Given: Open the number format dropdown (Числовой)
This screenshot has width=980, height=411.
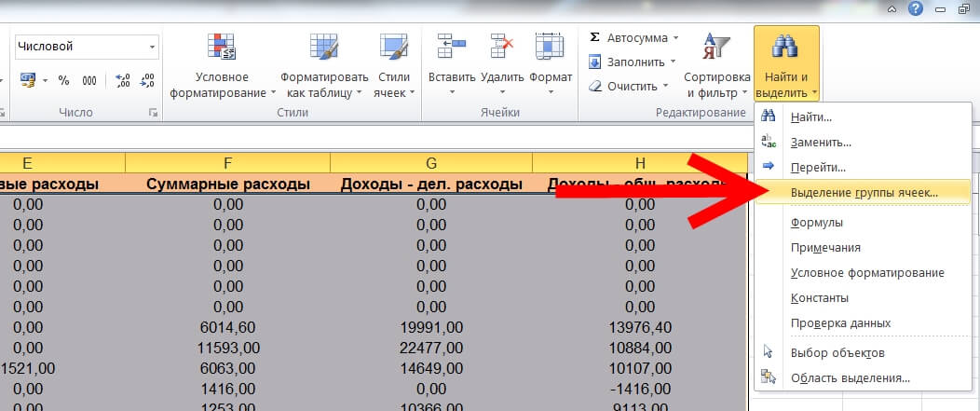Looking at the screenshot, I should pos(153,47).
